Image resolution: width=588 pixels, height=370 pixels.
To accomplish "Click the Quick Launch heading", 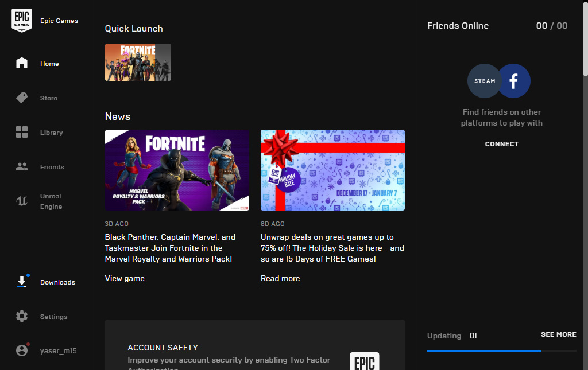I will tap(134, 29).
